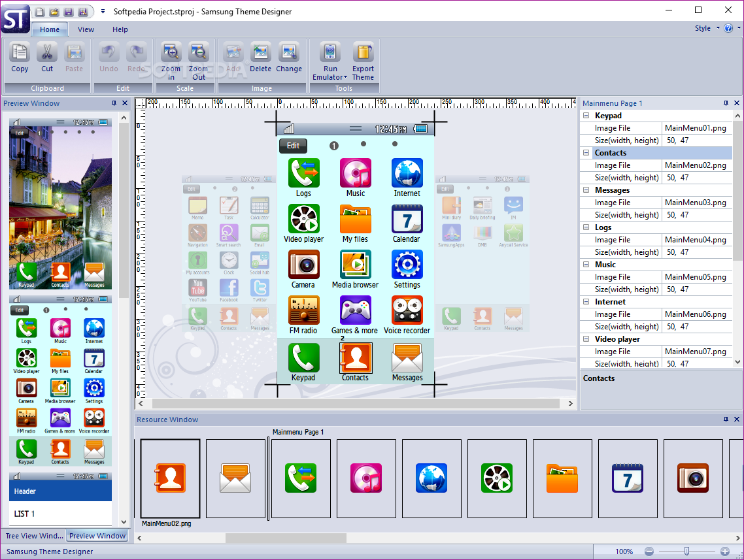
Task: Open the Help ribbon tab
Action: tap(120, 29)
